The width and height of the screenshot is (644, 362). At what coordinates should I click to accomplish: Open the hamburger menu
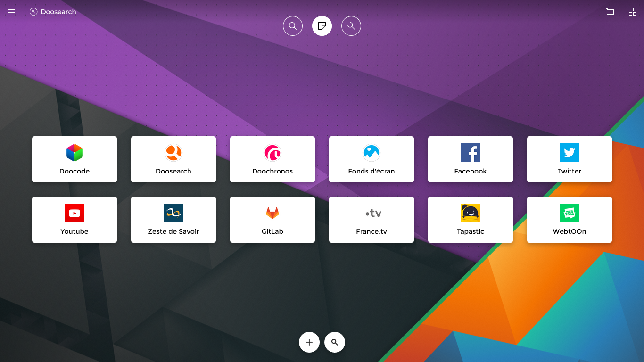[x=11, y=12]
